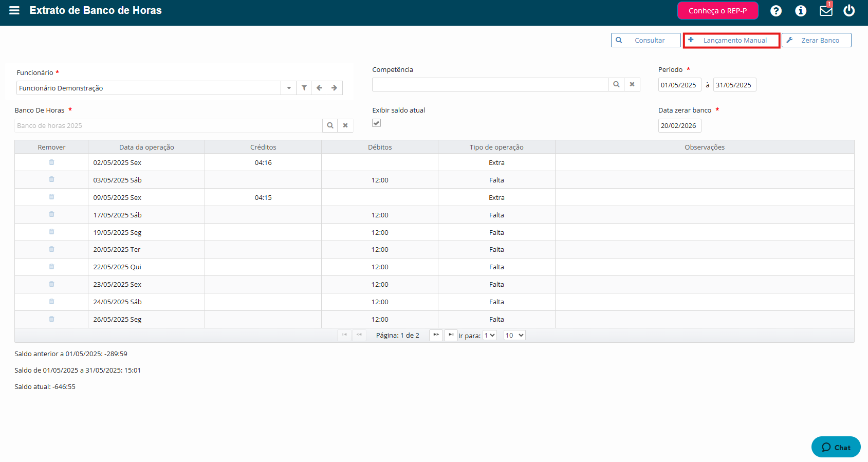
Task: Remove the 02/05/2025 Sex entry
Action: tap(51, 162)
